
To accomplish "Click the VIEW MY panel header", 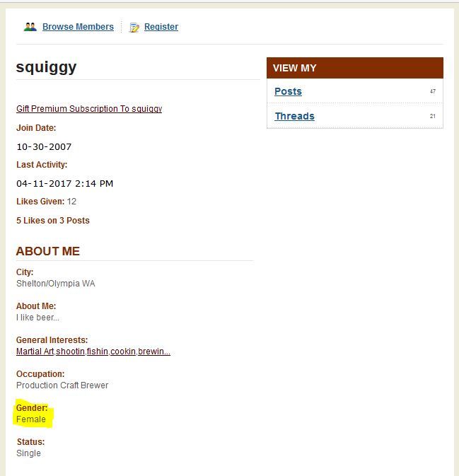I will pyautogui.click(x=355, y=68).
